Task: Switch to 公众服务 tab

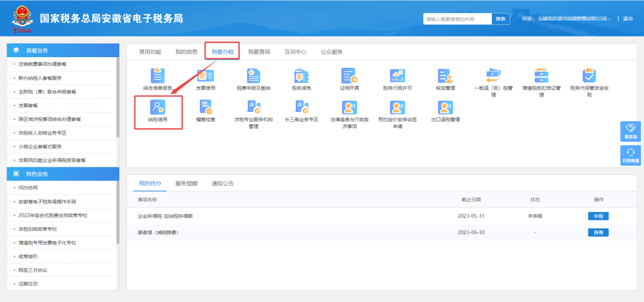Action: 332,52
